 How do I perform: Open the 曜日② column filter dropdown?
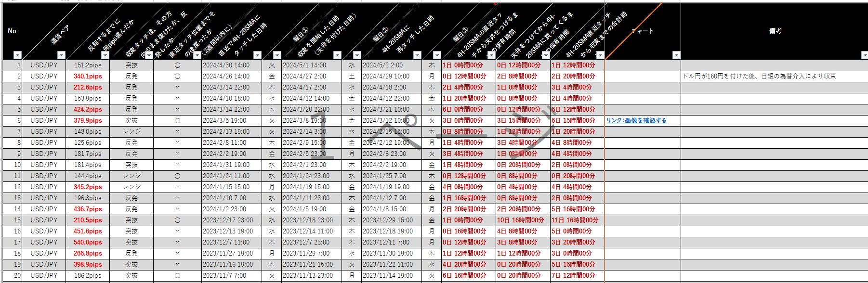coord(356,55)
